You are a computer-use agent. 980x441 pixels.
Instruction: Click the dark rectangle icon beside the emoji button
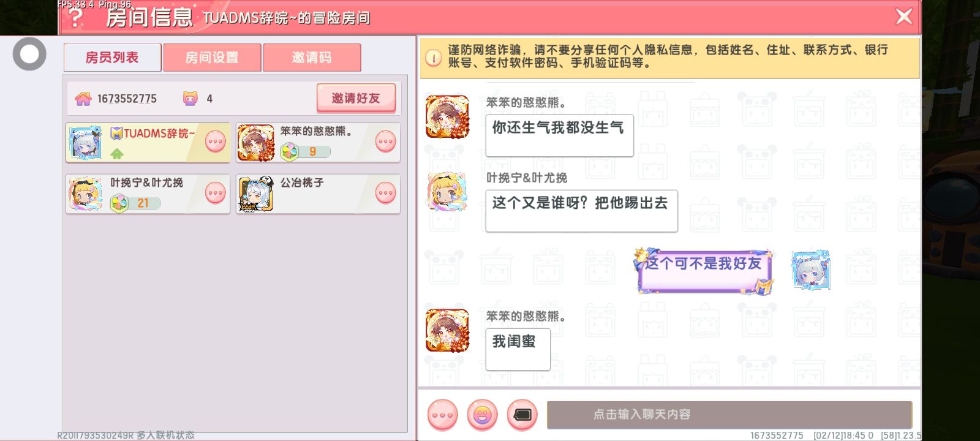click(x=522, y=415)
